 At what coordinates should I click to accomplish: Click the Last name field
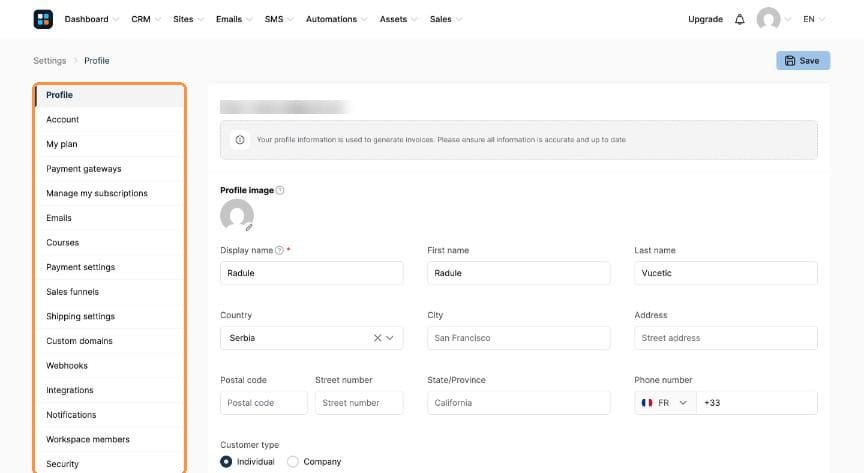tap(726, 273)
